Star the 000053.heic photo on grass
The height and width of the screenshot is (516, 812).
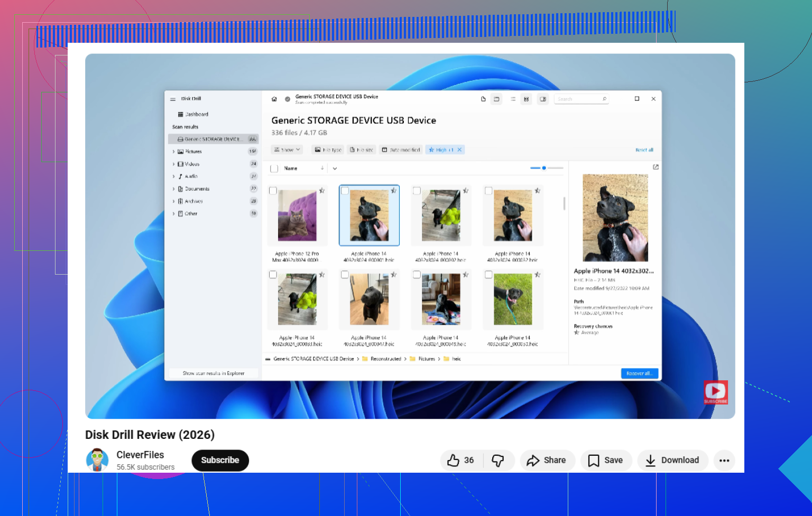point(538,275)
